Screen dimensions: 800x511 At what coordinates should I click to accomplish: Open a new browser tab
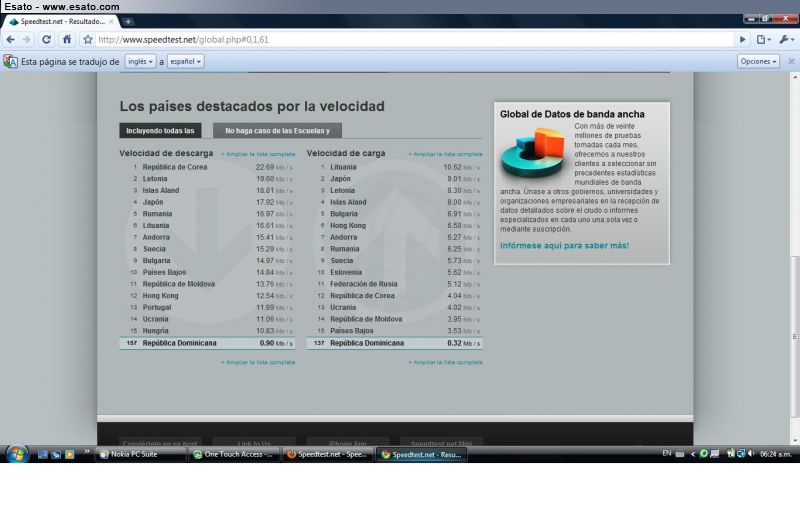tap(128, 21)
